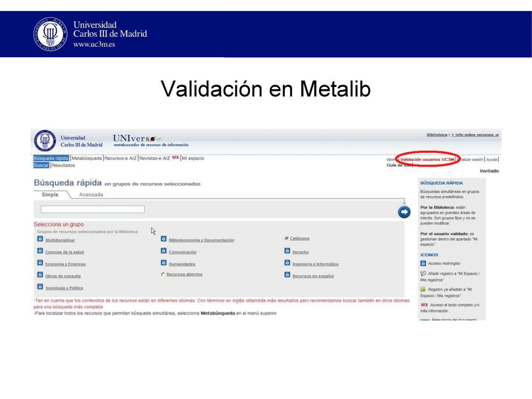Click the university seal in the slide banner

pos(50,34)
